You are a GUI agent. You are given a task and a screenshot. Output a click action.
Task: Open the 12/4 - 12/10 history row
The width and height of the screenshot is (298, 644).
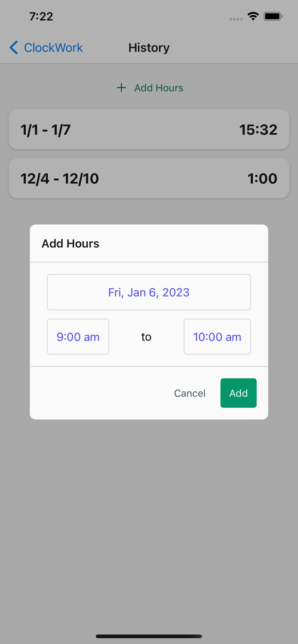(x=149, y=178)
